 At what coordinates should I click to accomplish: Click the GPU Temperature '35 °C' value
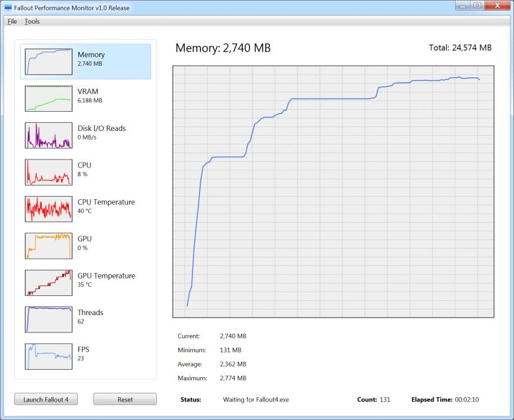tap(84, 285)
